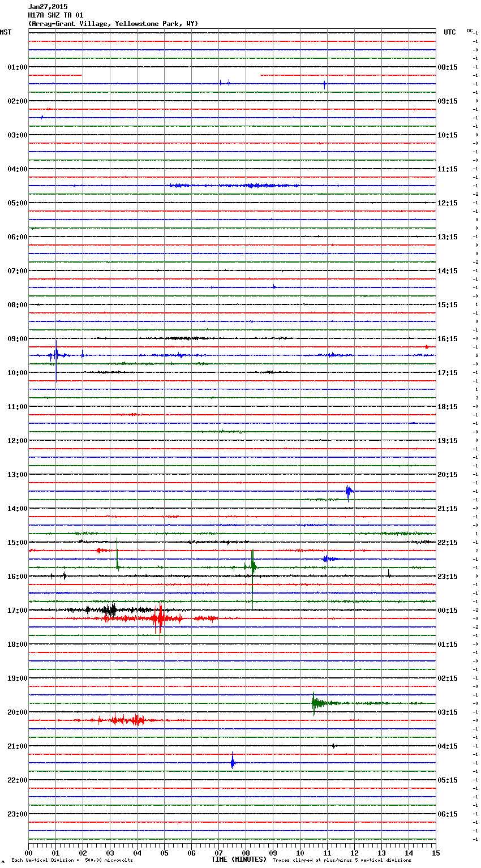The width and height of the screenshot is (481, 868).
Task: Select the station code H17A SHZ TA 01
Action: tap(55, 15)
